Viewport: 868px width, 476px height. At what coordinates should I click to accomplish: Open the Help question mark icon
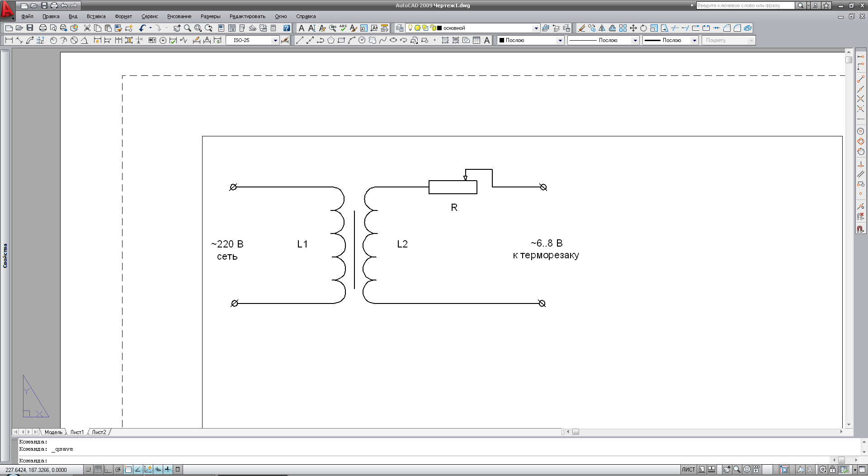[287, 28]
